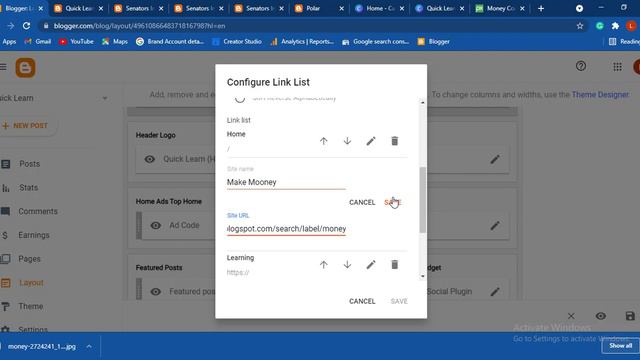Move the Learning link up
The height and width of the screenshot is (360, 640).
pyautogui.click(x=324, y=265)
